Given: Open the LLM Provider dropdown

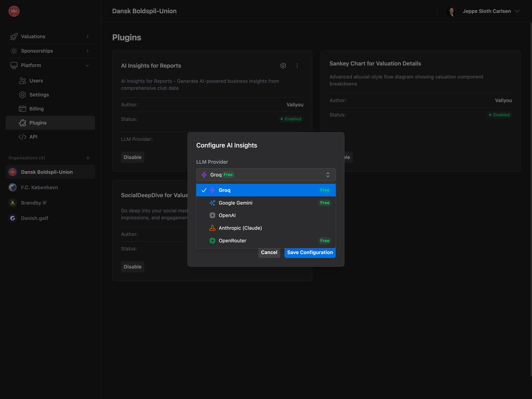Looking at the screenshot, I should [x=266, y=175].
